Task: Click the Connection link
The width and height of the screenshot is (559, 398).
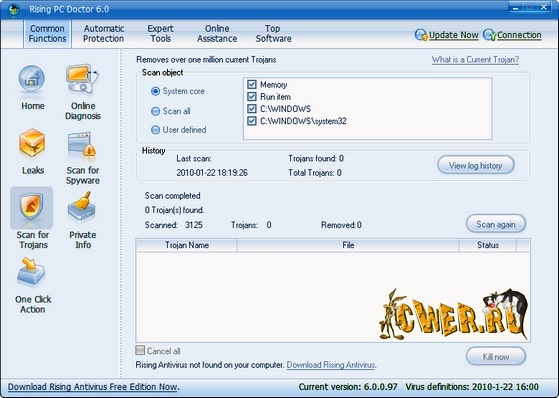Action: click(519, 35)
